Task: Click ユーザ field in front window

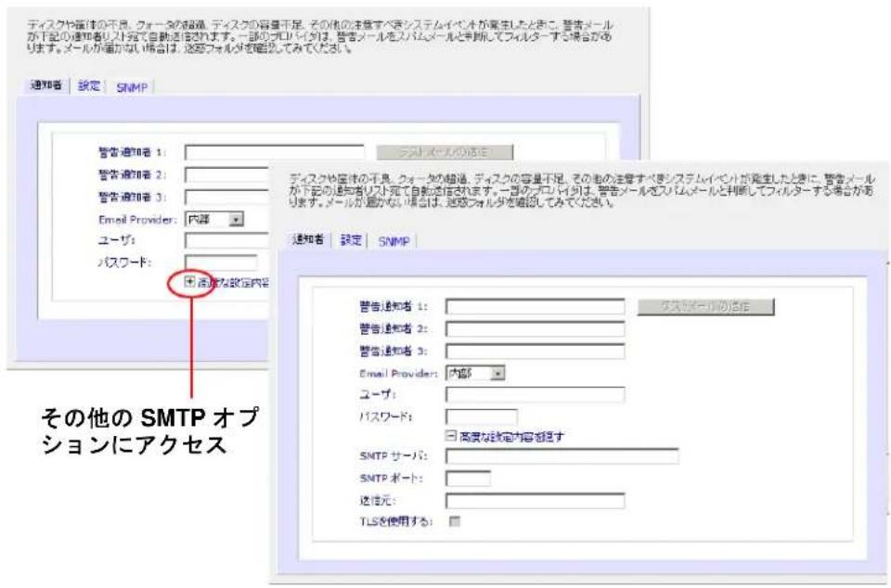Action: tap(536, 394)
